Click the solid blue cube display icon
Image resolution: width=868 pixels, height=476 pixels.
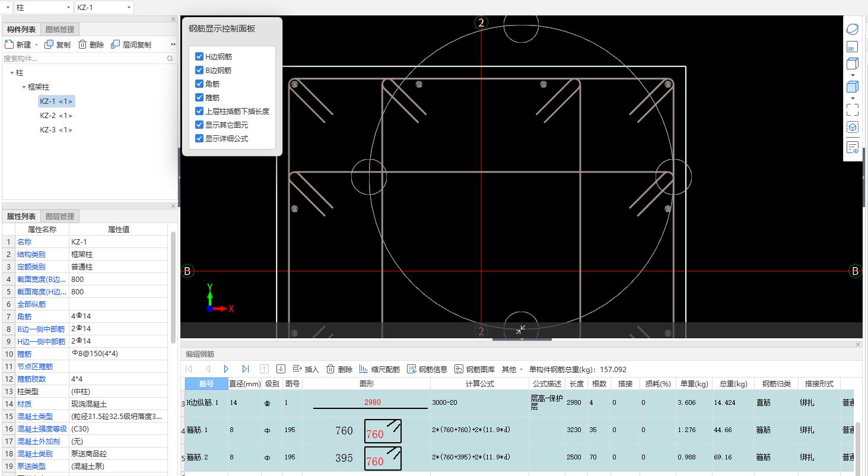[x=853, y=87]
